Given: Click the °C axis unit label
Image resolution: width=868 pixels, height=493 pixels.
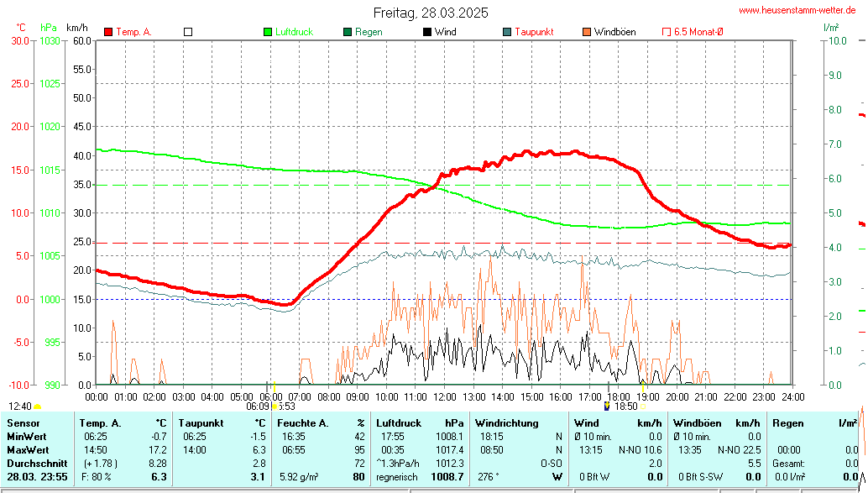Looking at the screenshot, I should (21, 28).
